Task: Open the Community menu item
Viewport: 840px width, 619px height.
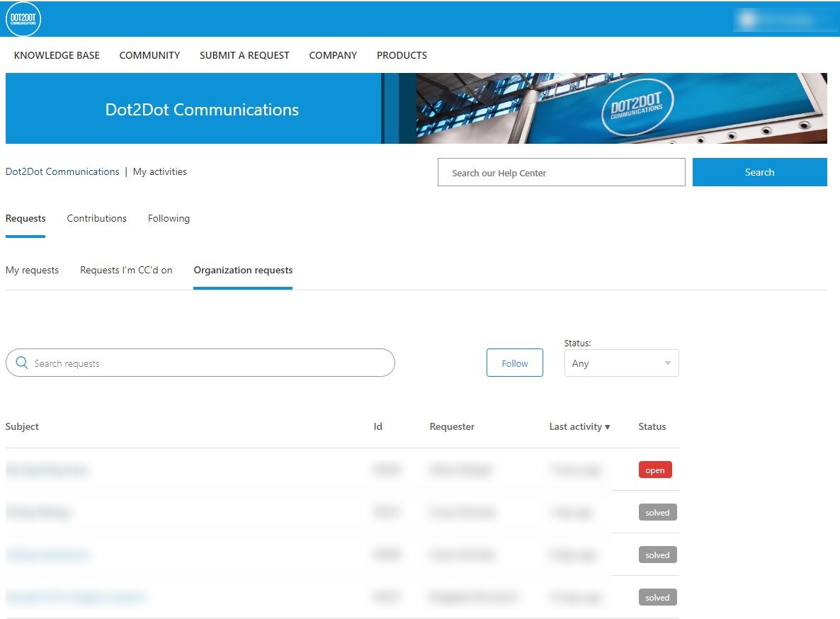Action: pyautogui.click(x=149, y=55)
